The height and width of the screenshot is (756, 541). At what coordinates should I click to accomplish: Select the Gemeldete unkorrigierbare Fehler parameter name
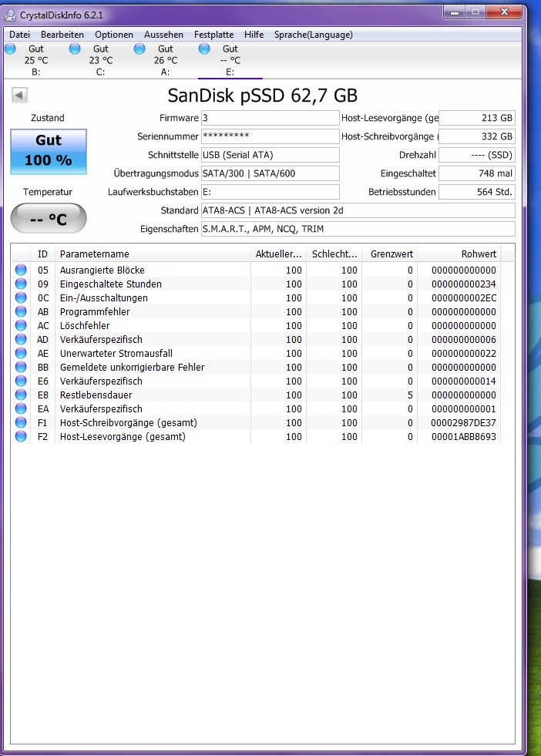(x=132, y=367)
